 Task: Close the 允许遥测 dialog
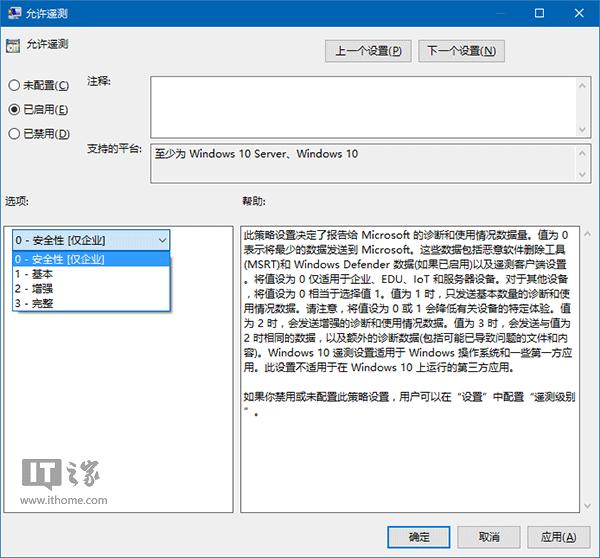tap(579, 13)
